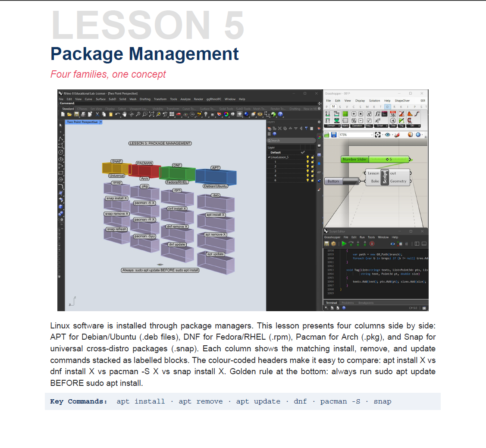
Task: Click the Grasshopper save floppy icon
Action: pyautogui.click(x=334, y=135)
